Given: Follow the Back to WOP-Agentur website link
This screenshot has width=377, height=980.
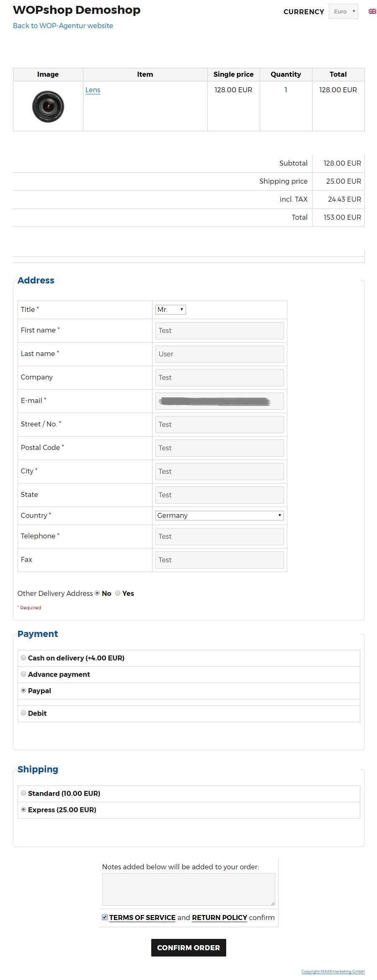Looking at the screenshot, I should [x=63, y=26].
